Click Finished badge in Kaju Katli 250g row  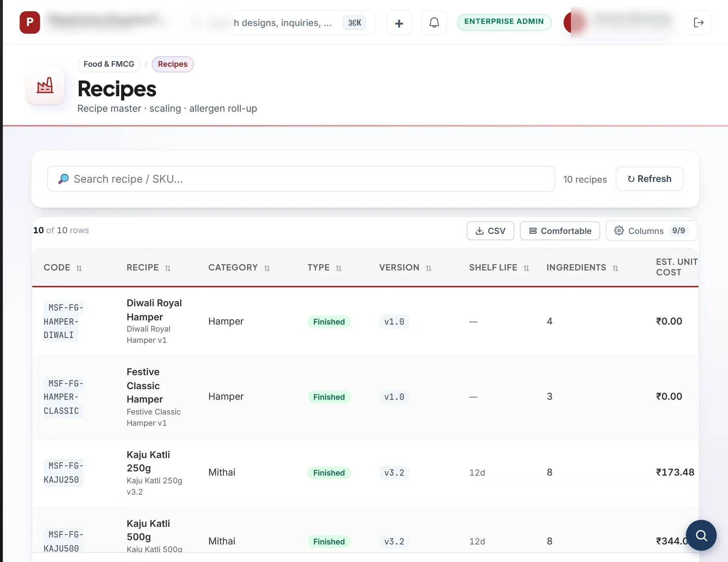click(329, 473)
